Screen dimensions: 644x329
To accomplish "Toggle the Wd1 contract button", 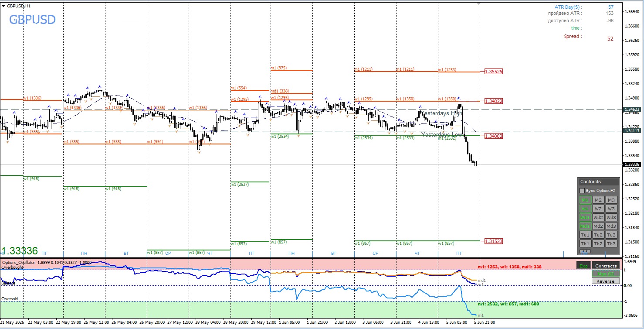I will coord(585,218).
